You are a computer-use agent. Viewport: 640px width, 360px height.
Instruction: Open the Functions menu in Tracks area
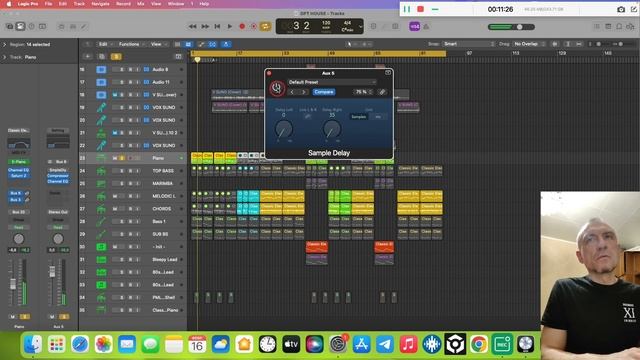(130, 44)
